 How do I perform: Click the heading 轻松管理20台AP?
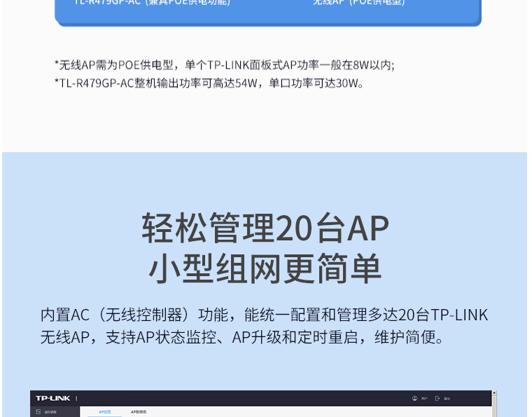click(x=265, y=228)
